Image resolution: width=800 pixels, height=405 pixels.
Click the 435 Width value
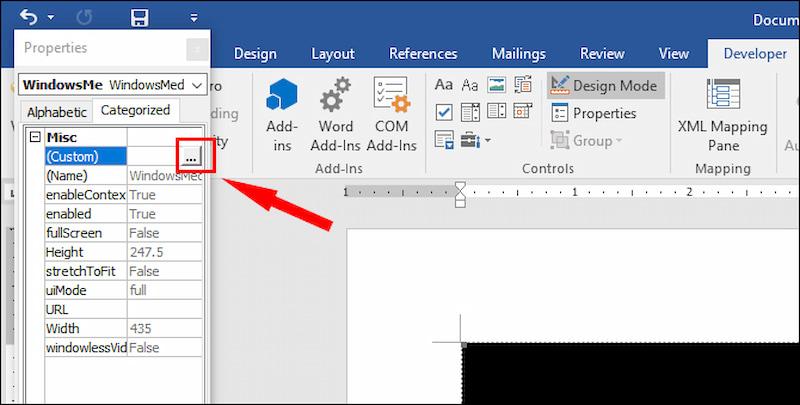coord(165,328)
